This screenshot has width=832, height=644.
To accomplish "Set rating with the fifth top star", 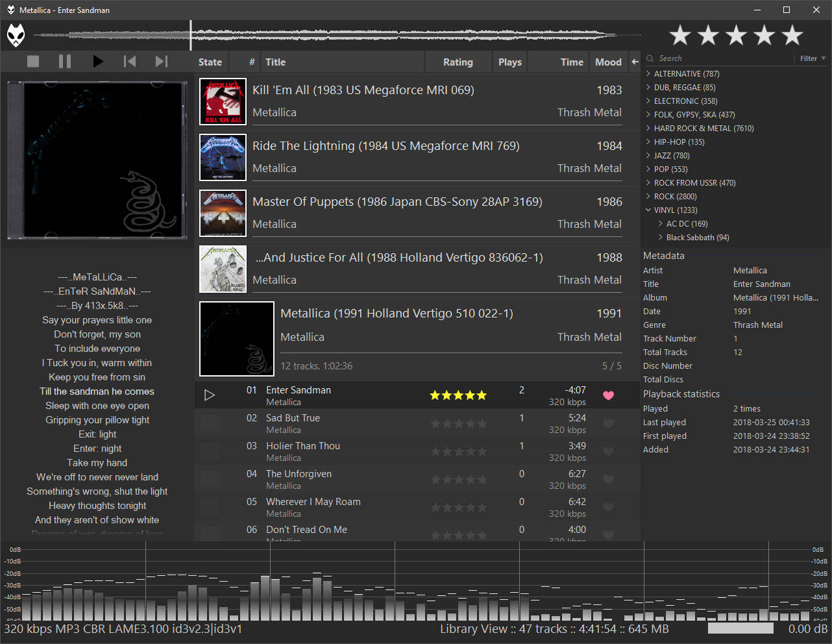I will click(x=792, y=35).
